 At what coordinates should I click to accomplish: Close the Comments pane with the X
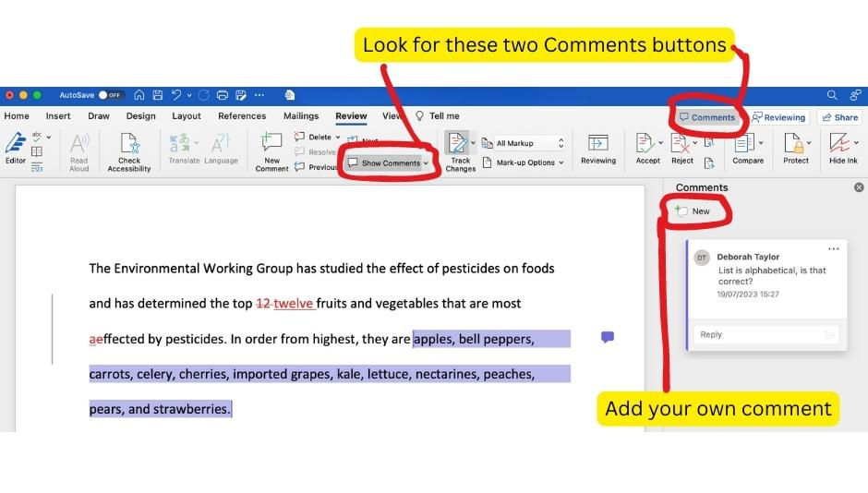click(859, 187)
